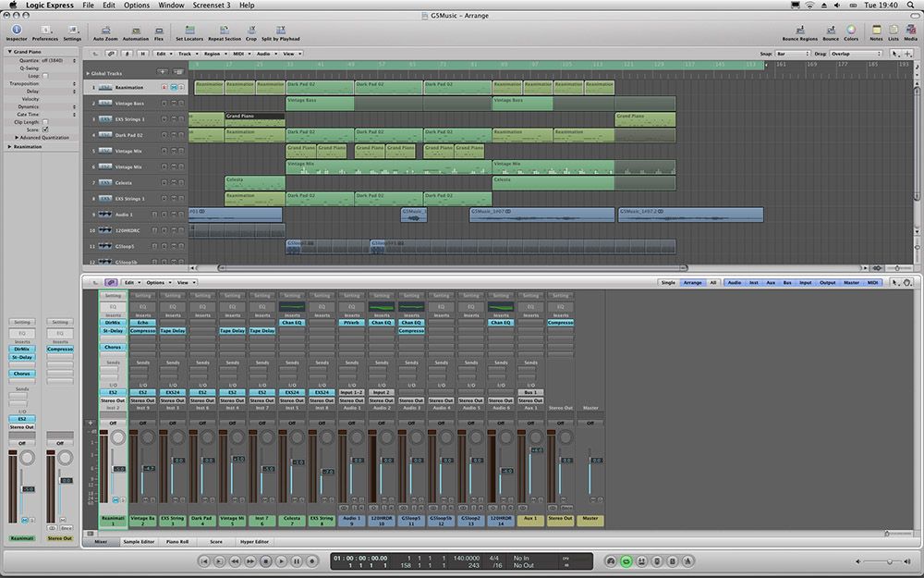Image resolution: width=924 pixels, height=578 pixels.
Task: Open the File menu
Action: click(x=88, y=6)
